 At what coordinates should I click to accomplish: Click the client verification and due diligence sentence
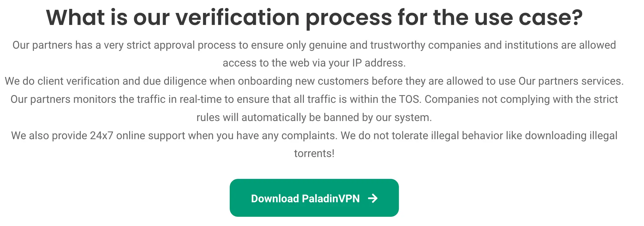pyautogui.click(x=314, y=81)
